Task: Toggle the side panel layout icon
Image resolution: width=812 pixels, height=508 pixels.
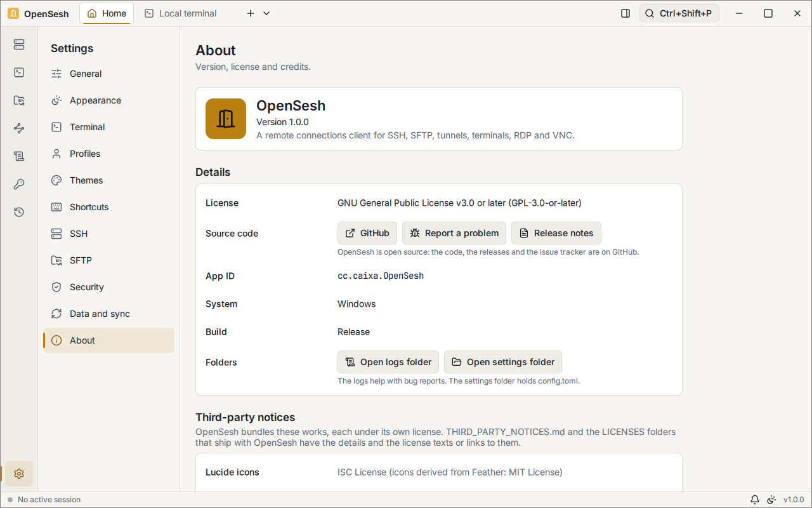Action: point(625,13)
